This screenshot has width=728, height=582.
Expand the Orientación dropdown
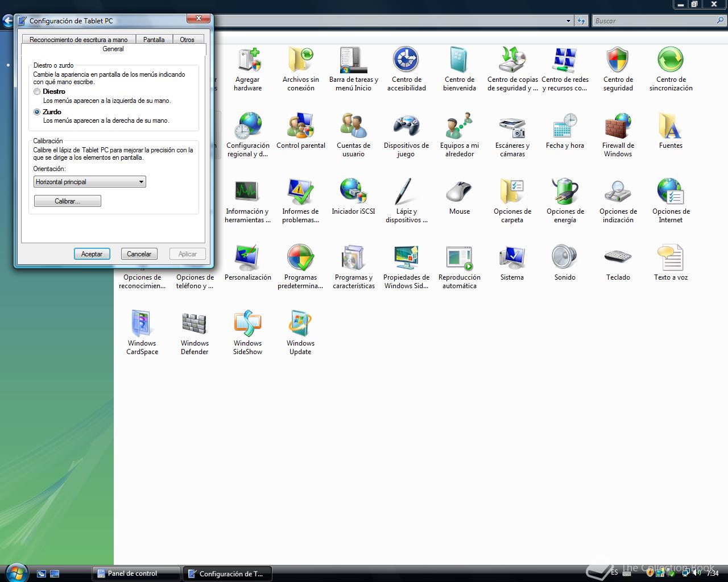(x=90, y=182)
